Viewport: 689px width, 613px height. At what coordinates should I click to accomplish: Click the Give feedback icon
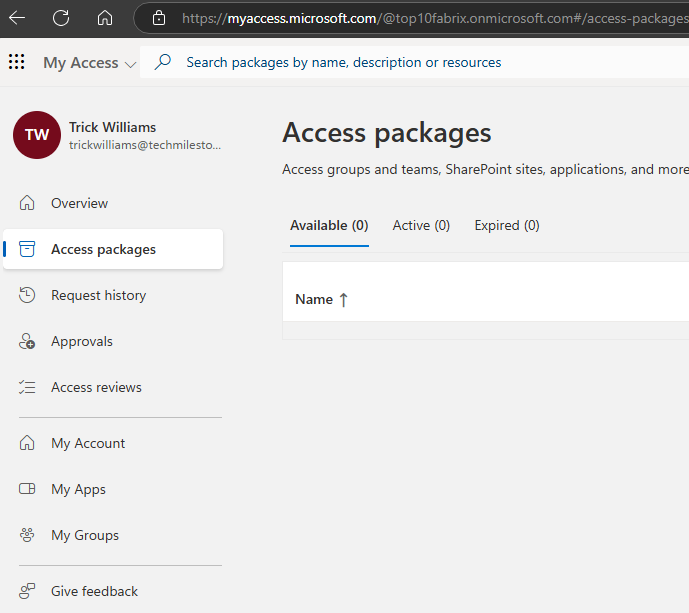(x=28, y=591)
